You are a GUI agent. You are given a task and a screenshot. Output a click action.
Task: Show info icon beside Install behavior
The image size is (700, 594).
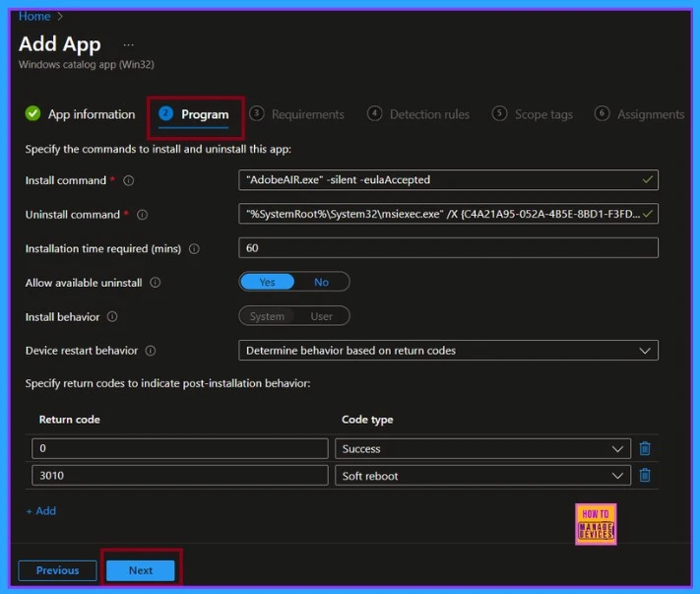coord(112,316)
